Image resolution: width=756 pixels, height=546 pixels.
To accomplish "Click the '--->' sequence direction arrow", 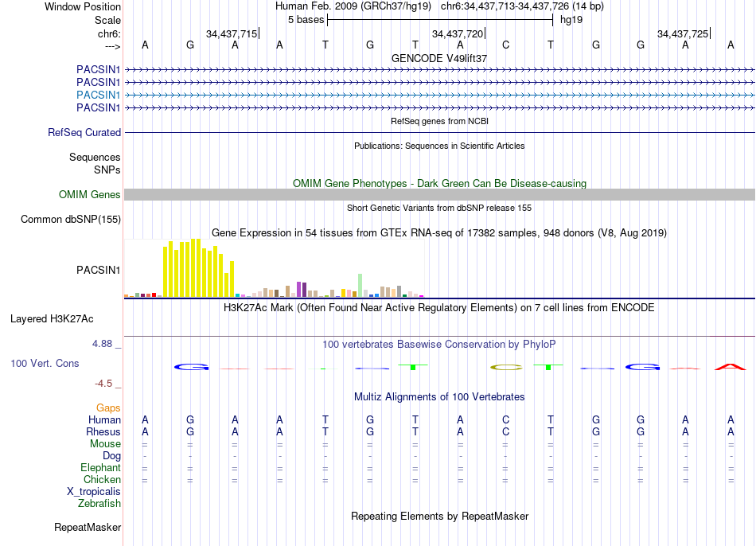I will coord(112,46).
